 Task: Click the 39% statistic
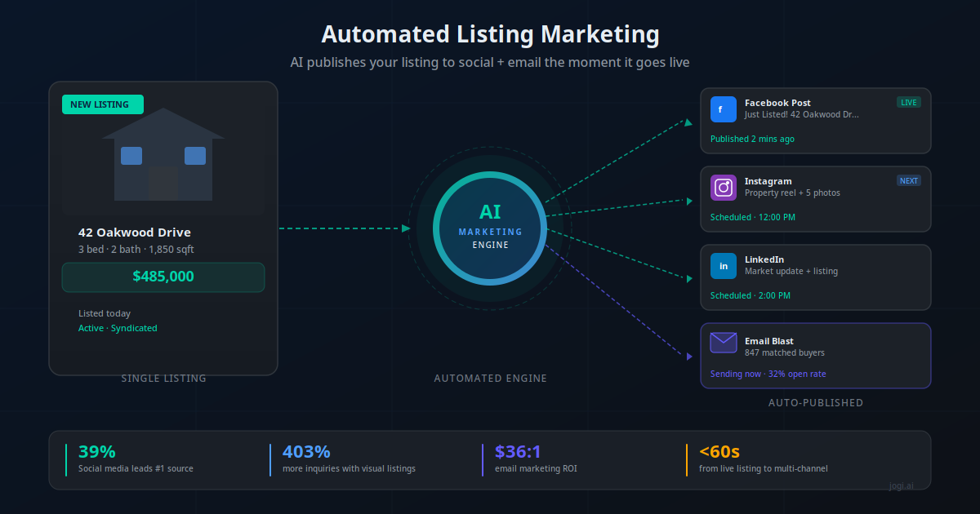(97, 452)
